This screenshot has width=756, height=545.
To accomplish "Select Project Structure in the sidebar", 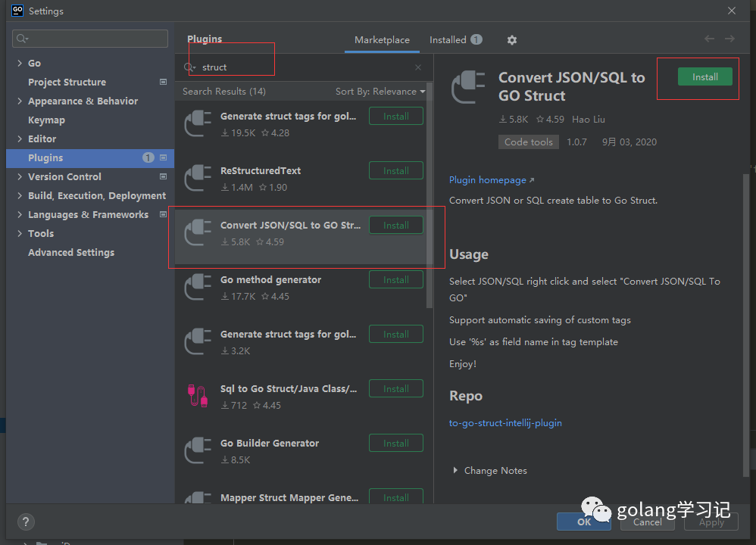I will [90, 82].
